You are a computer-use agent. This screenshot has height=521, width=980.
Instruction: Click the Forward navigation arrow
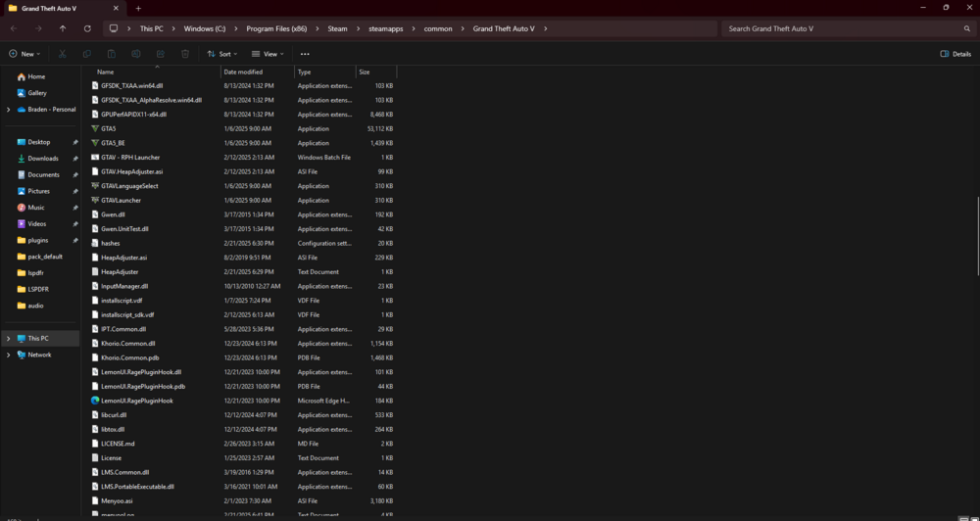click(x=38, y=28)
